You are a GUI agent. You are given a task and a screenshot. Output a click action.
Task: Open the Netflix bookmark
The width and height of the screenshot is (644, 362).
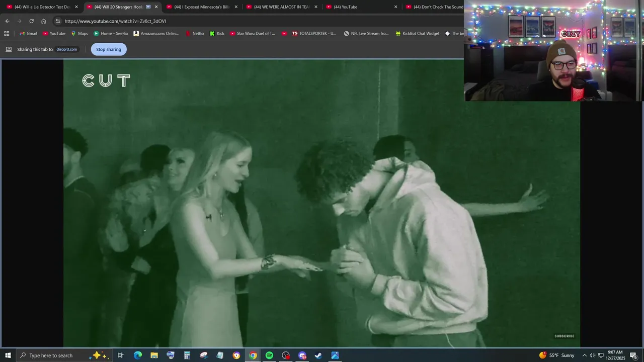click(195, 33)
